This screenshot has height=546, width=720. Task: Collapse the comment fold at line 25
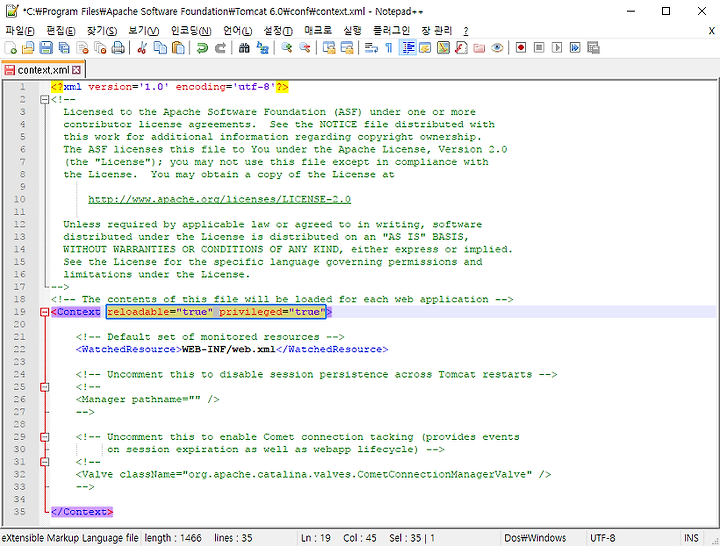[45, 387]
